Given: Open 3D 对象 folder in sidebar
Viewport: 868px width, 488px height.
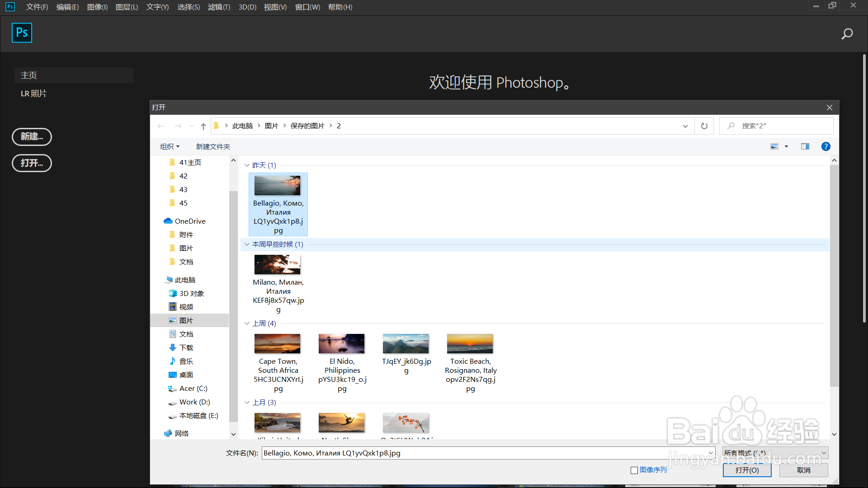Looking at the screenshot, I should 191,293.
